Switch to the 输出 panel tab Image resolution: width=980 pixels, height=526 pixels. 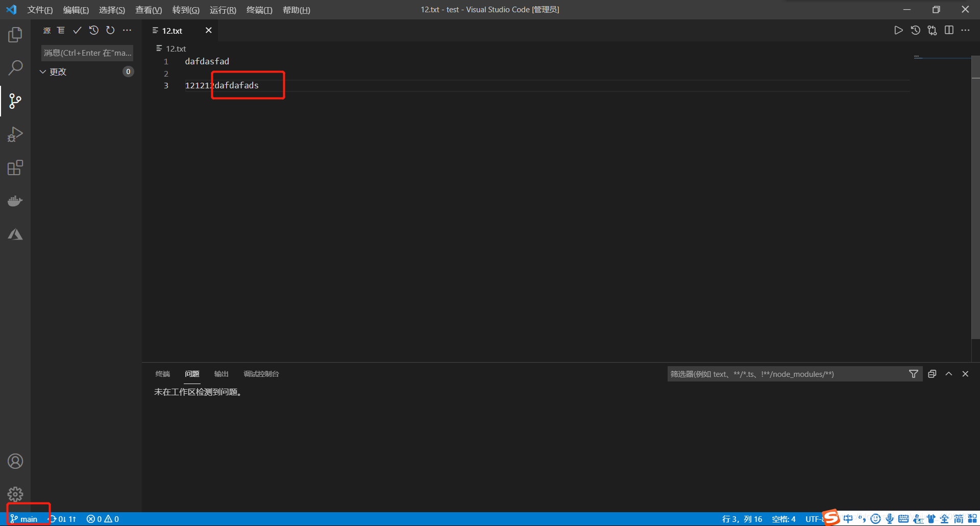pos(221,374)
